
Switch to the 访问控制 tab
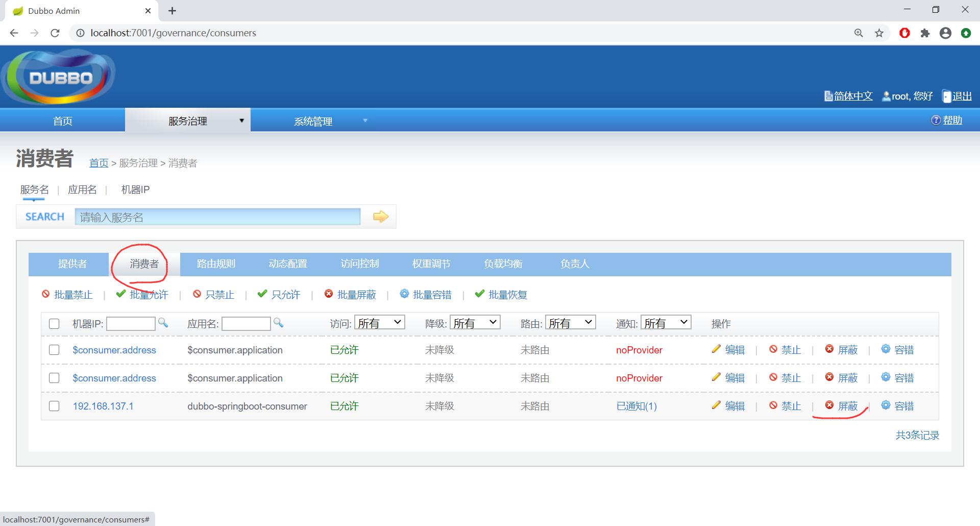point(360,264)
